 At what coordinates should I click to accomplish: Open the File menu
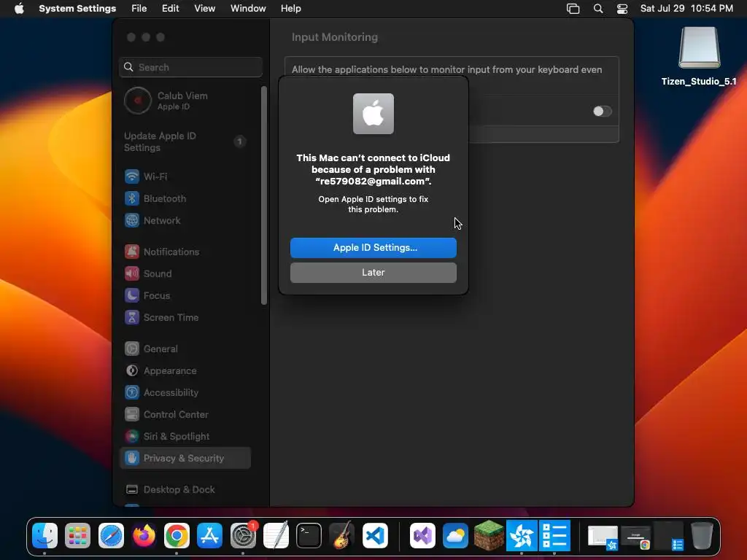(x=139, y=9)
